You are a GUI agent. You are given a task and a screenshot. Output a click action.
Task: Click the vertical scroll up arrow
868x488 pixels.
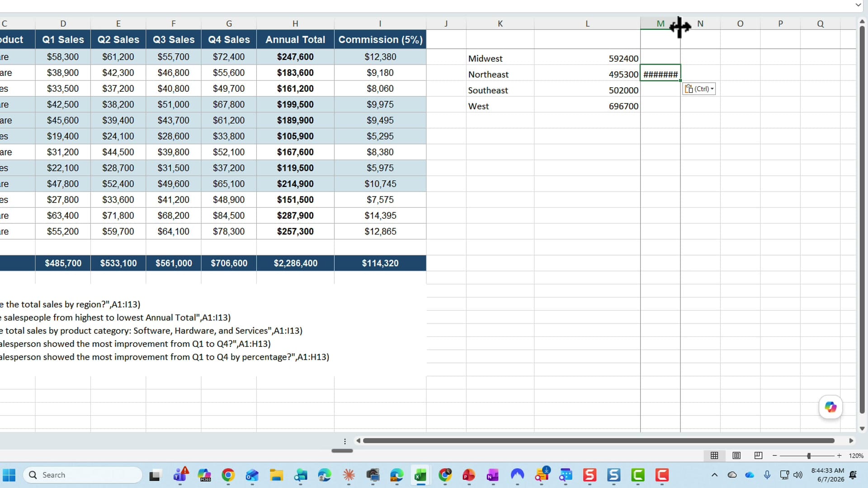862,21
